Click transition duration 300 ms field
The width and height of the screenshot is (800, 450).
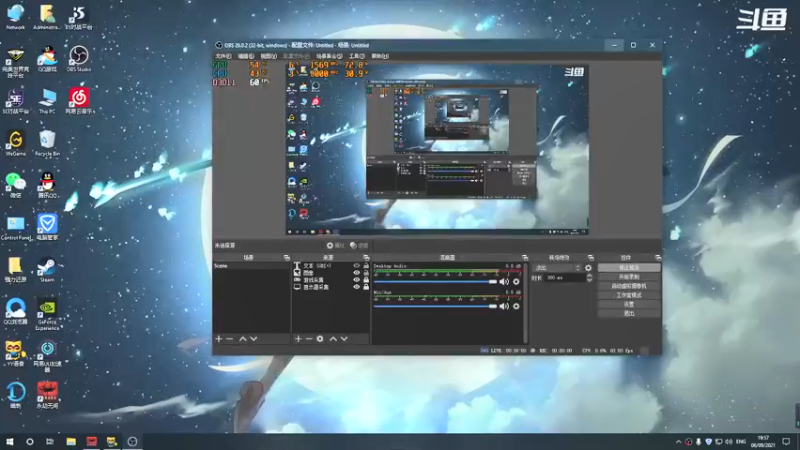pyautogui.click(x=565, y=278)
